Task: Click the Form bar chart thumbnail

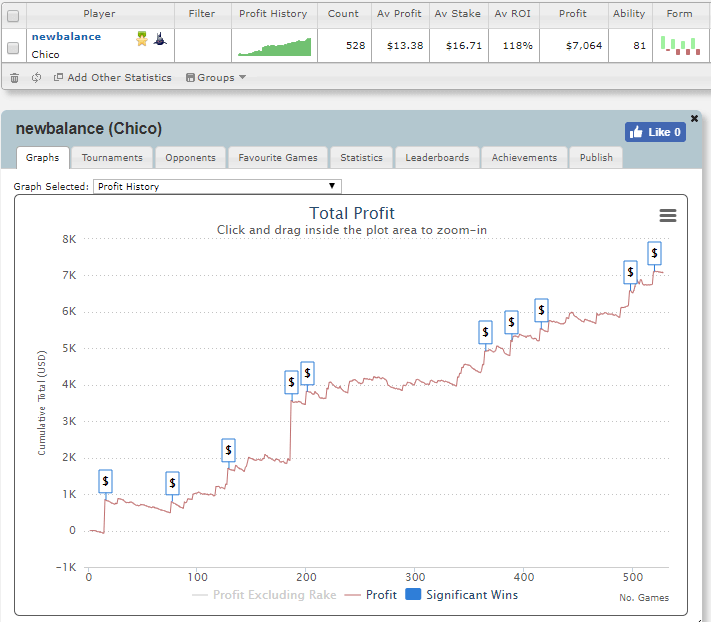Action: [x=680, y=45]
